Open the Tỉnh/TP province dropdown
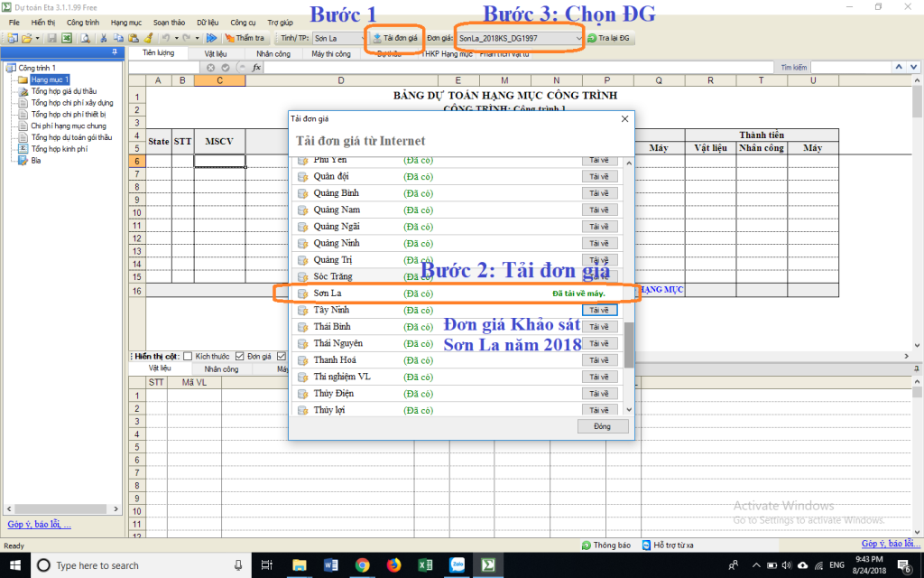Image resolution: width=924 pixels, height=578 pixels. pyautogui.click(x=359, y=39)
